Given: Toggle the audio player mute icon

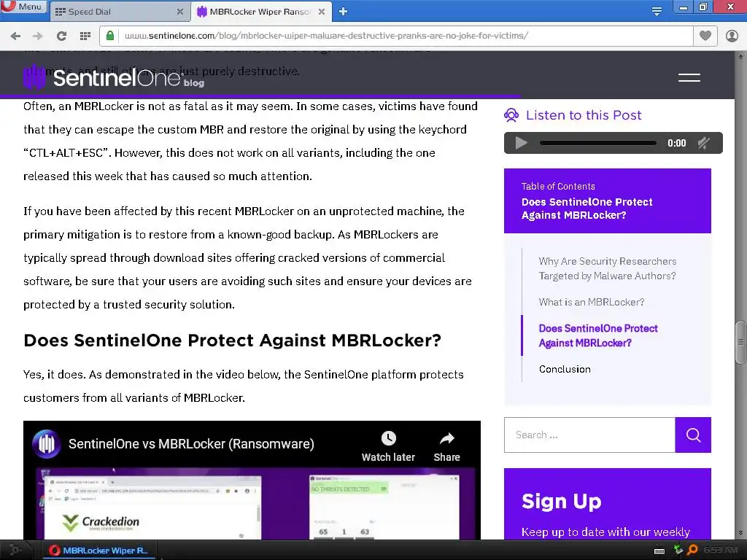Looking at the screenshot, I should coord(704,143).
